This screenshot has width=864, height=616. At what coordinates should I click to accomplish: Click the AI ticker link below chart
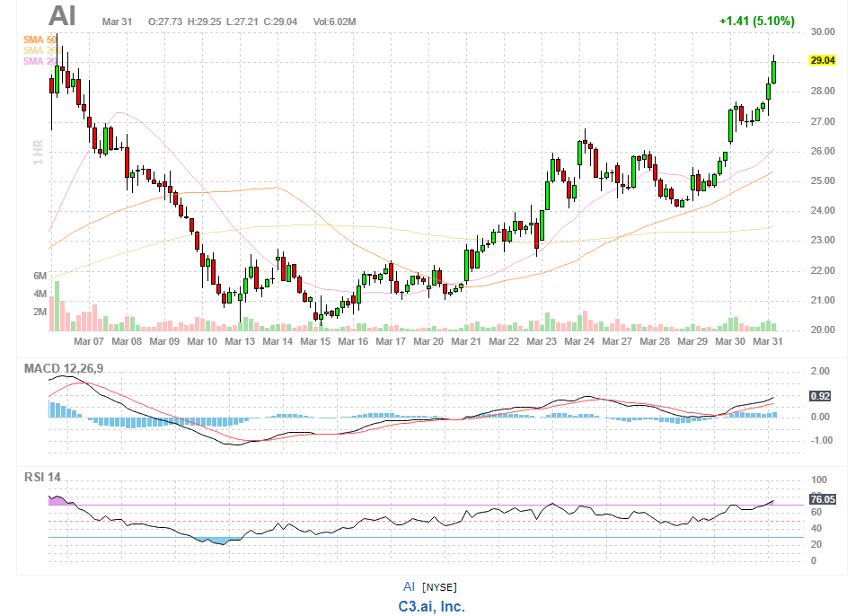pyautogui.click(x=409, y=586)
